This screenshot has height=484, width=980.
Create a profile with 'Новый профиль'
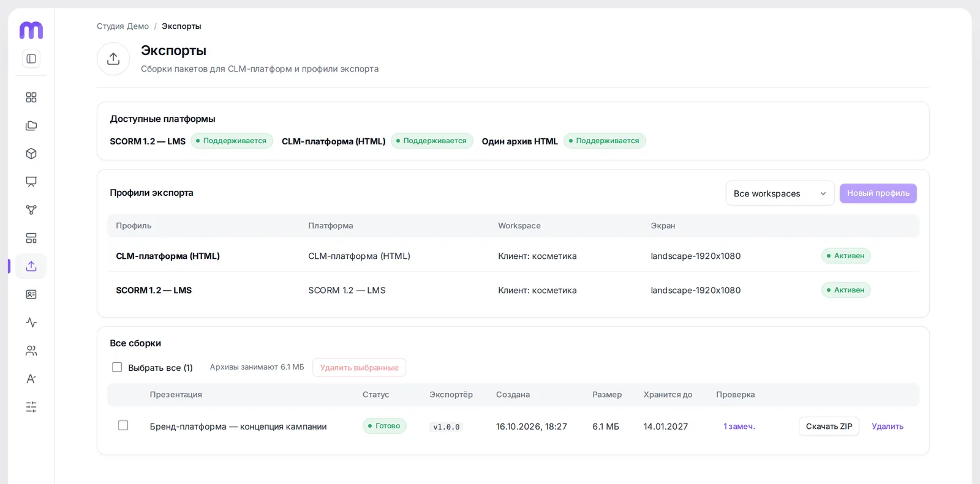pyautogui.click(x=878, y=193)
